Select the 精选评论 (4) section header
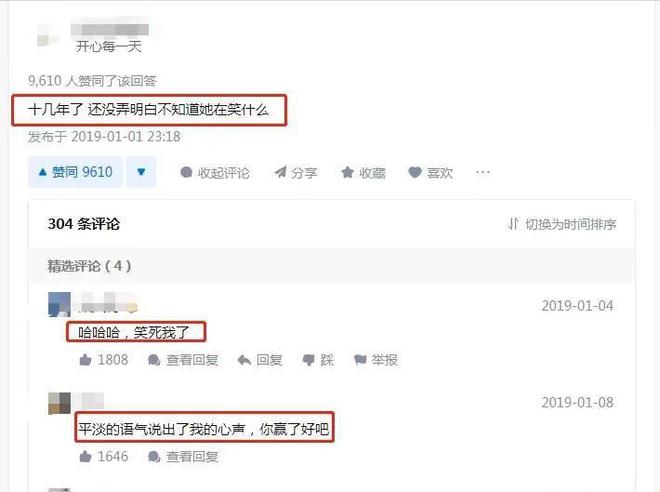This screenshot has width=660, height=492. [x=89, y=266]
